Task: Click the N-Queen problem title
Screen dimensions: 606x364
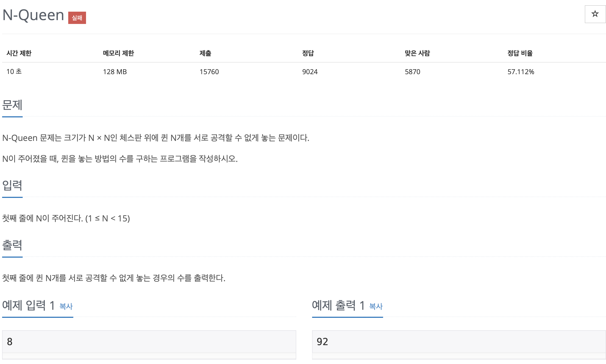Action: 33,15
